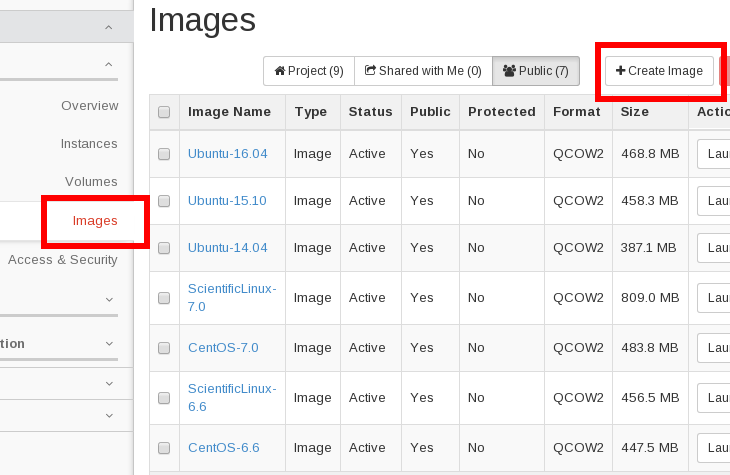
Task: Toggle the select-all checkbox in table header
Action: 164,112
